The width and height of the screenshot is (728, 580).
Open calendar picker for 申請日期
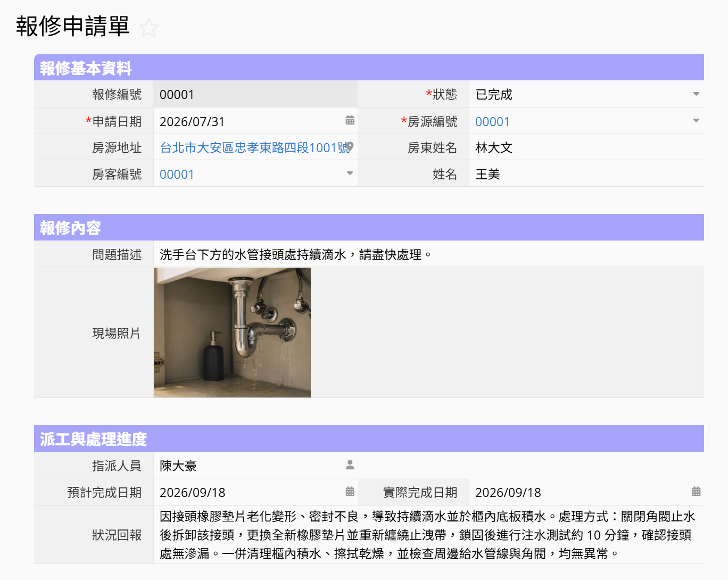click(350, 120)
